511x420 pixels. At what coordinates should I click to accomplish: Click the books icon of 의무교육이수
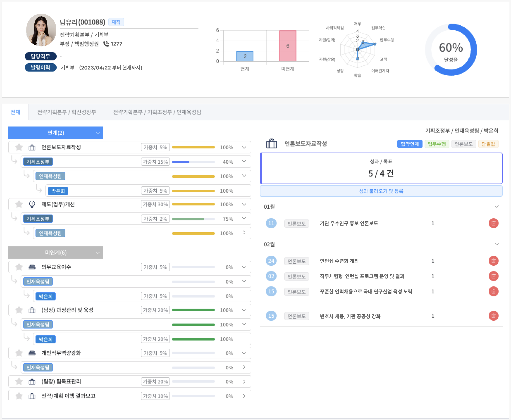pyautogui.click(x=32, y=267)
